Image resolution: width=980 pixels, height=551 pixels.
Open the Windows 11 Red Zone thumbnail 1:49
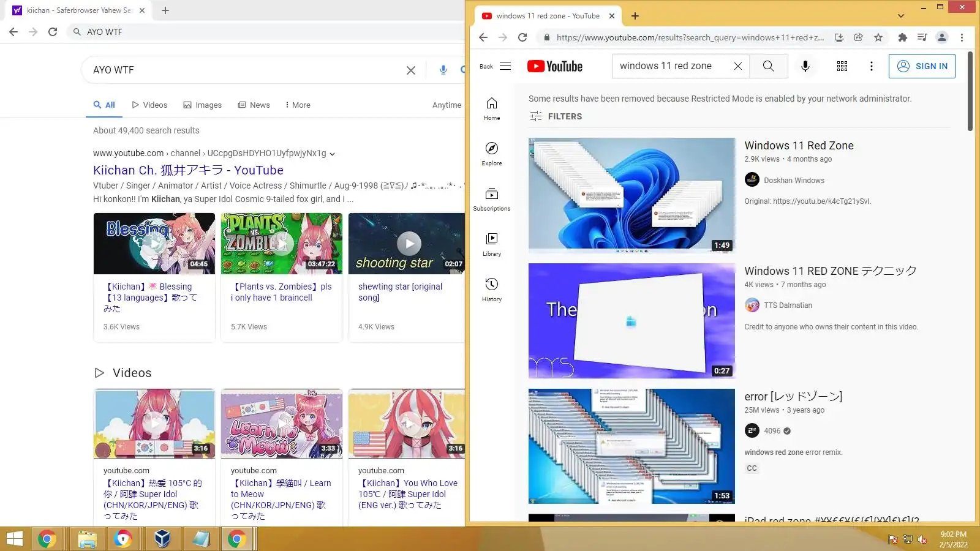click(631, 195)
